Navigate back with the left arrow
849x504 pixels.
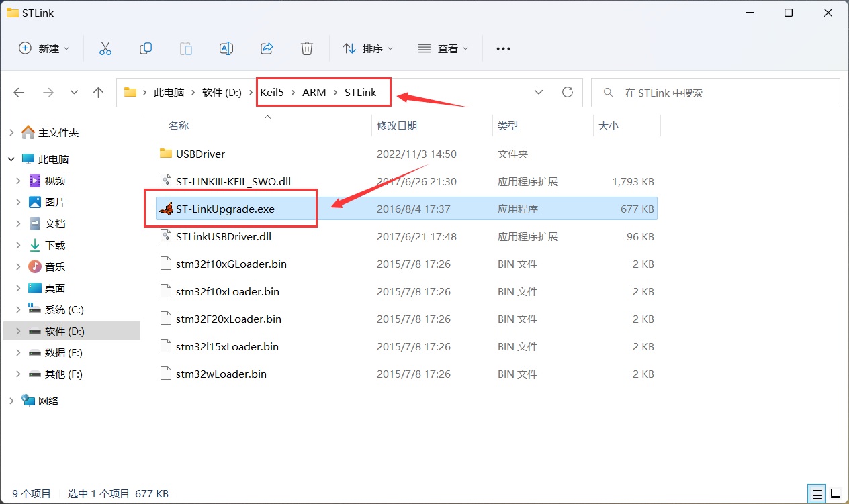[x=19, y=93]
